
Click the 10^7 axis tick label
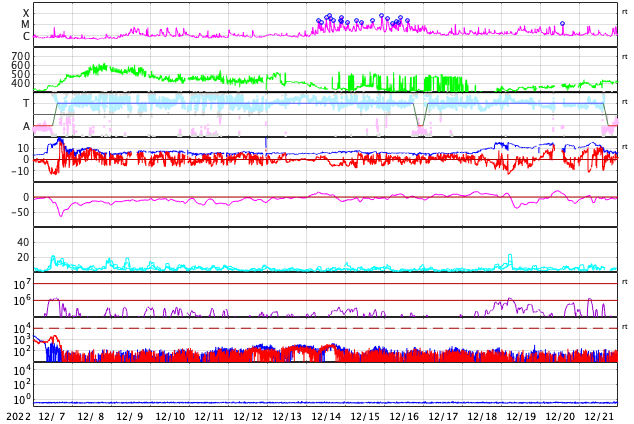pyautogui.click(x=22, y=284)
